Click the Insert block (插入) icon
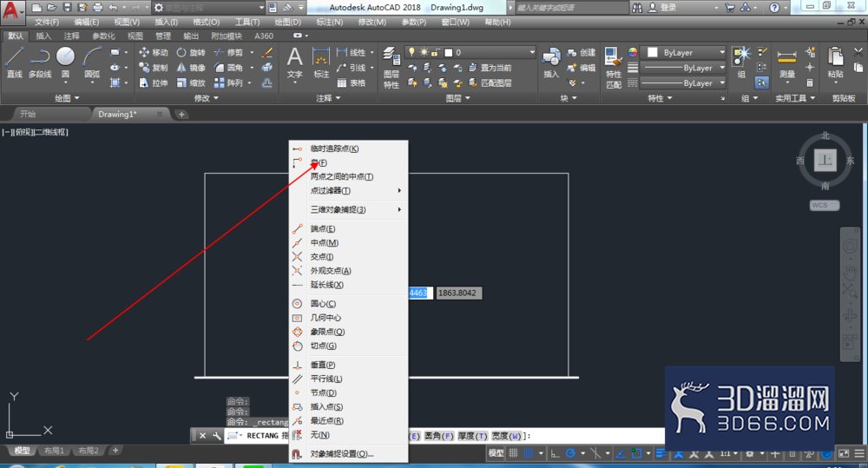The image size is (868, 468). point(551,62)
